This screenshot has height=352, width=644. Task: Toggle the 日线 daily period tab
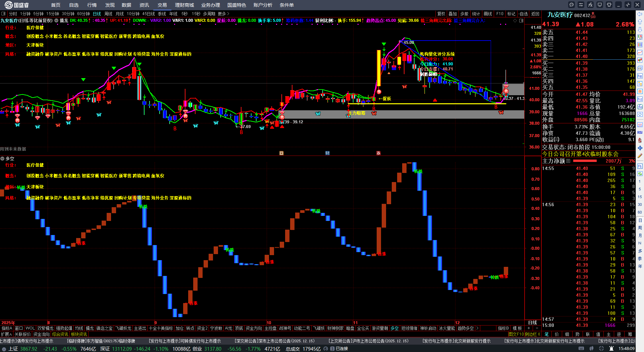click(x=97, y=14)
